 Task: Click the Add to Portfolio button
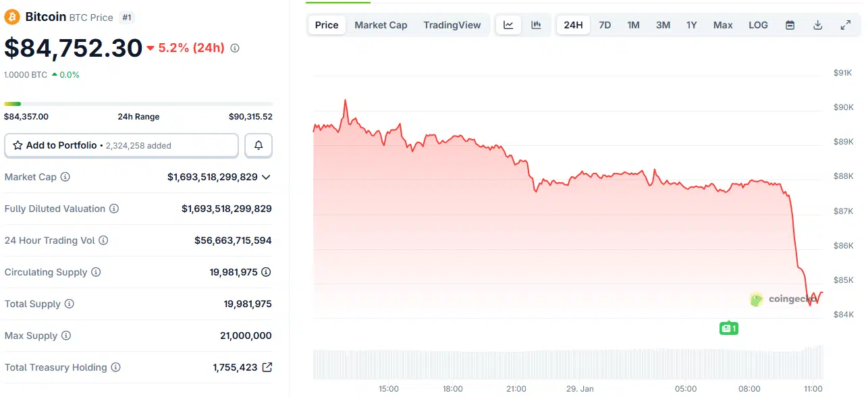tap(121, 145)
